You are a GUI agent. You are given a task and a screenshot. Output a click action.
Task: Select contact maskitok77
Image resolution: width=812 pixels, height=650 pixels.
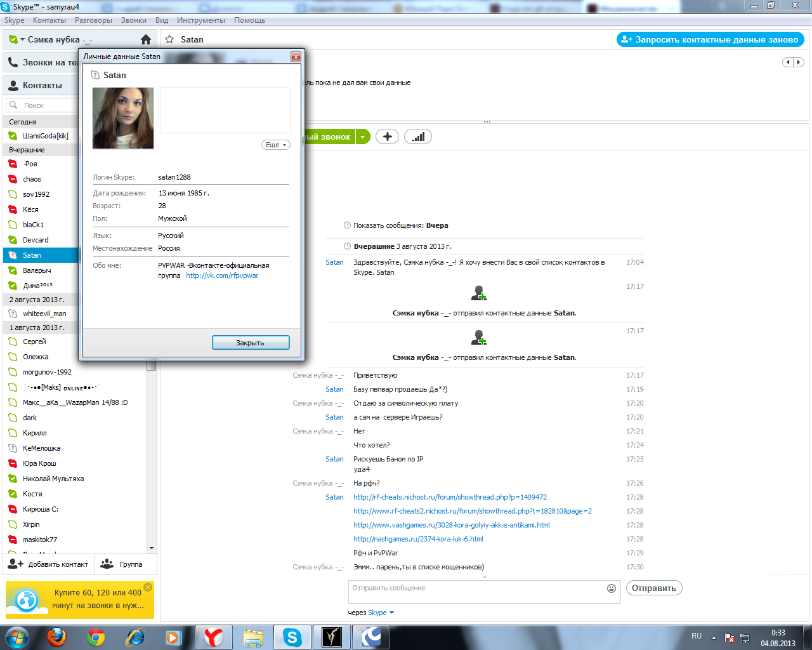click(x=75, y=540)
